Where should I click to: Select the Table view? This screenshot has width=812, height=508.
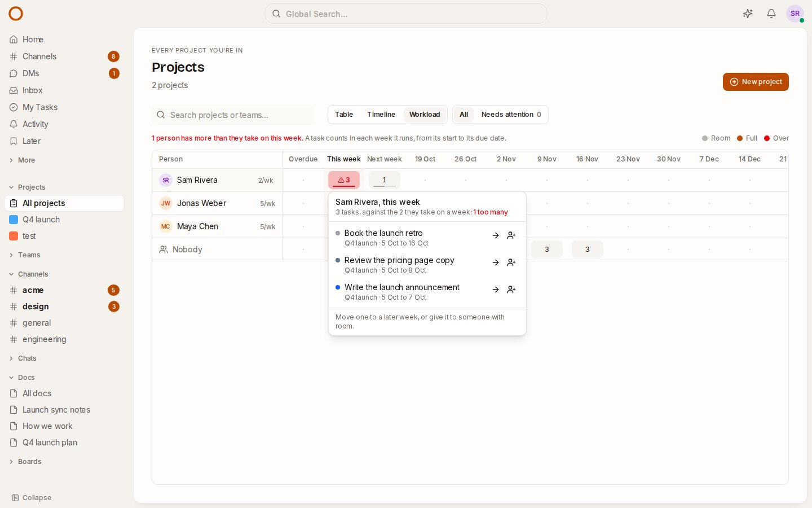click(x=344, y=115)
